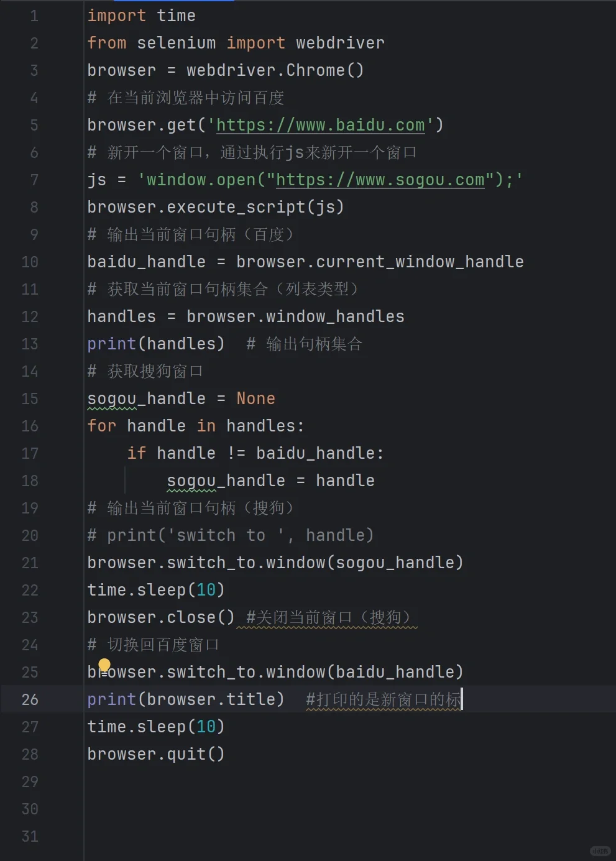Click 'from selenium import webdriver' line

tap(236, 43)
